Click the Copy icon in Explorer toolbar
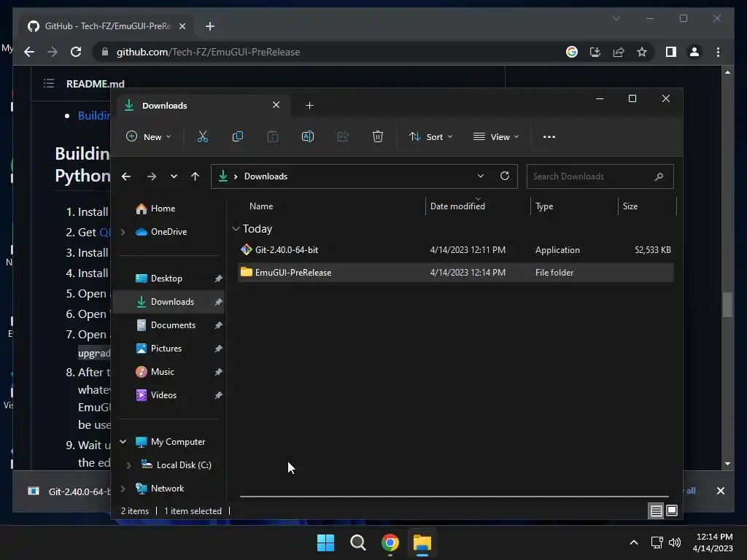 (237, 136)
